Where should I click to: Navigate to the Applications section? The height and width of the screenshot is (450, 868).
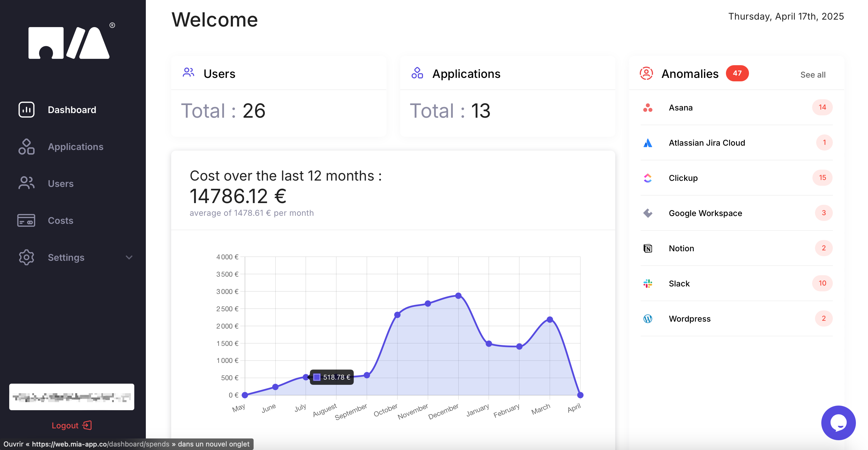coord(76,147)
